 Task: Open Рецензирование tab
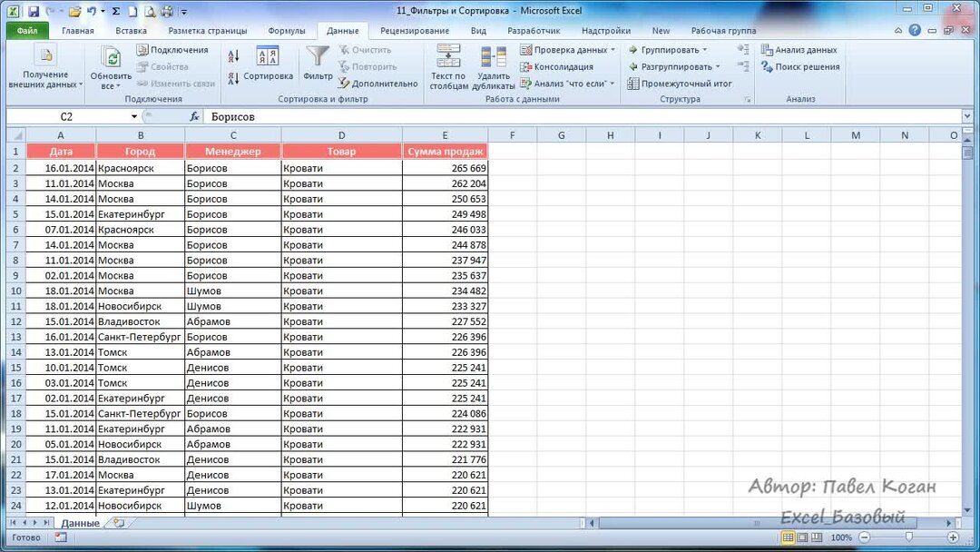point(415,30)
